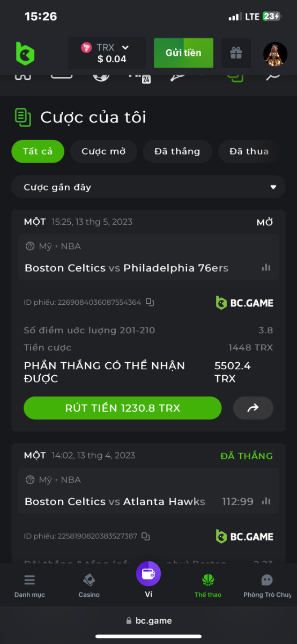
Task: Open the Cược gần đây dropdown
Action: click(x=148, y=187)
